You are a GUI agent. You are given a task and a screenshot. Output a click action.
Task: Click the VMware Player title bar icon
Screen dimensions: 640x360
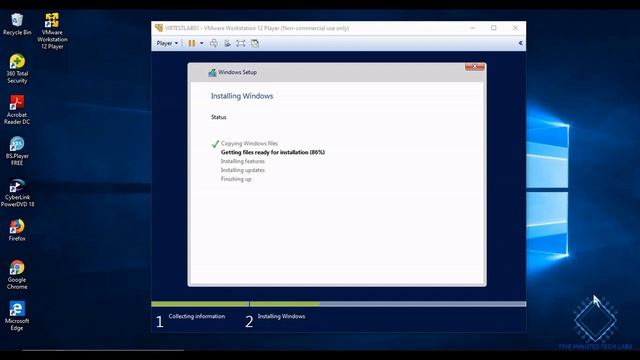(x=159, y=28)
